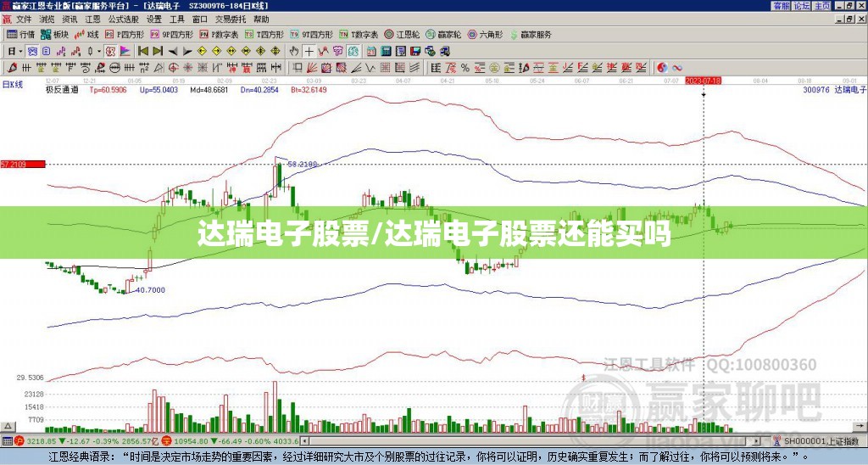868x465 pixels.
Task: Expand the candlestick style dropdown arrow
Action: click(x=99, y=52)
